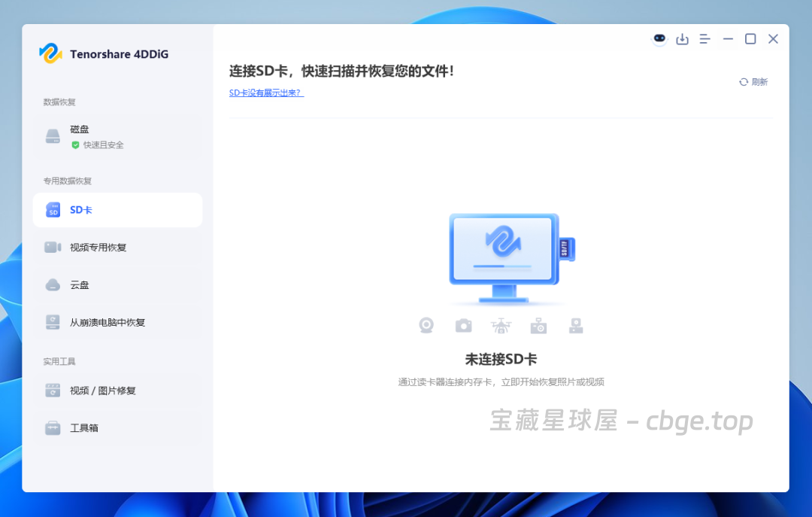The image size is (812, 517).
Task: Click the 刷新 refresh control
Action: (x=753, y=81)
